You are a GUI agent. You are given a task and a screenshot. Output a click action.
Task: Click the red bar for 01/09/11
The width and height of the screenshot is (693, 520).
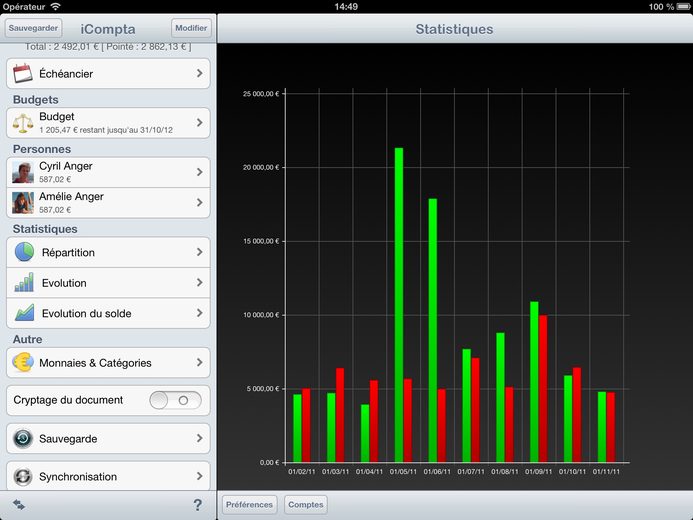pyautogui.click(x=543, y=389)
